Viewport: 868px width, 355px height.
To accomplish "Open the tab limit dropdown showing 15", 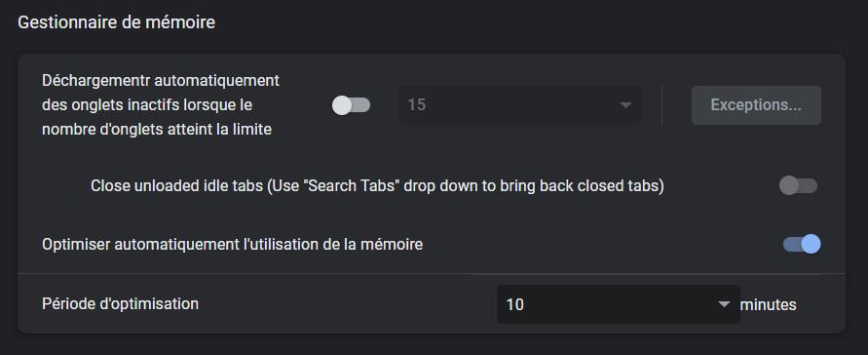I will [520, 104].
